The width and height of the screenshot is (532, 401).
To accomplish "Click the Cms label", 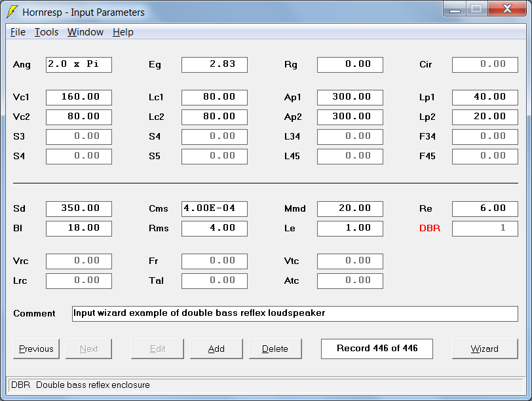I will click(x=159, y=208).
